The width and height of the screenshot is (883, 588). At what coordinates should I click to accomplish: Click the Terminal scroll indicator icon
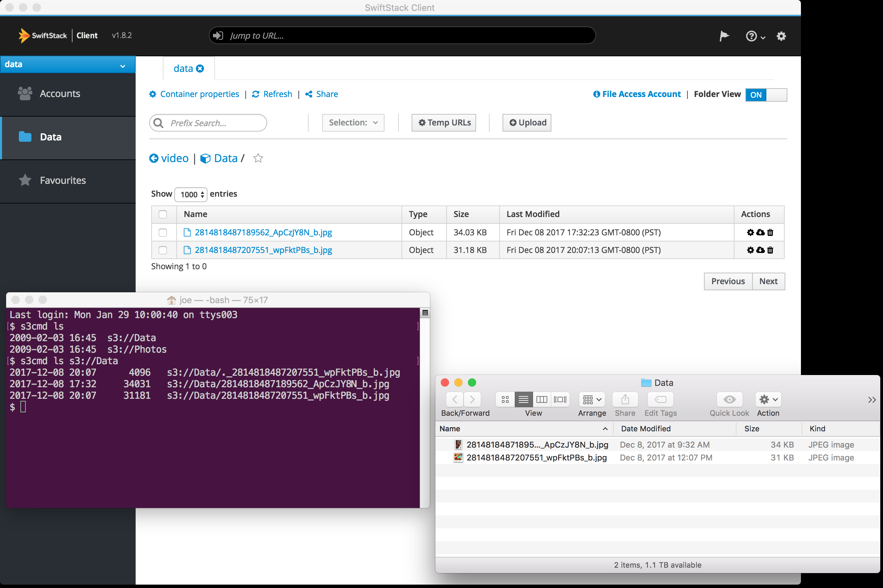(x=425, y=313)
